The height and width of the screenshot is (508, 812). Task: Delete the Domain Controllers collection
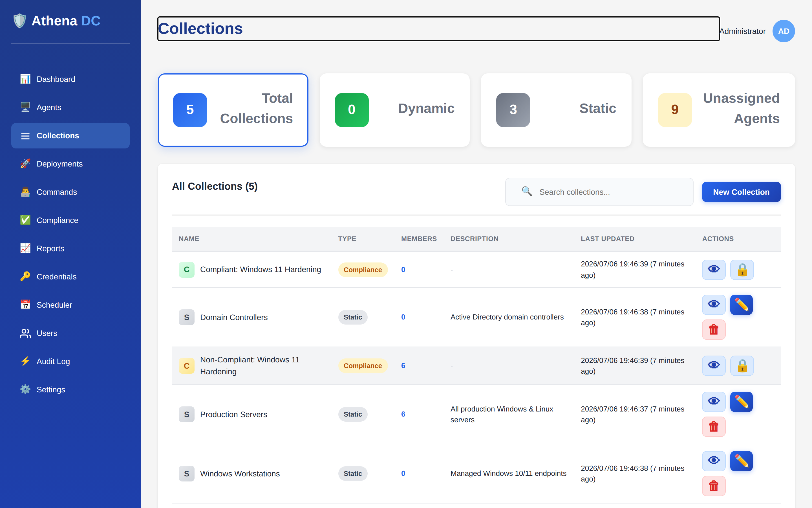(x=714, y=330)
